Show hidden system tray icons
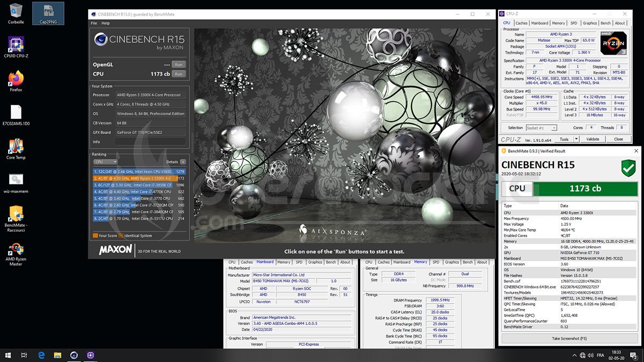The width and height of the screenshot is (644, 362). (x=575, y=355)
